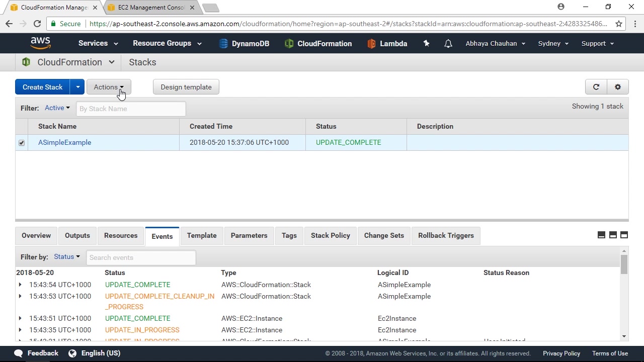Open the Create Stack split-button arrow
644x362 pixels.
[77, 87]
